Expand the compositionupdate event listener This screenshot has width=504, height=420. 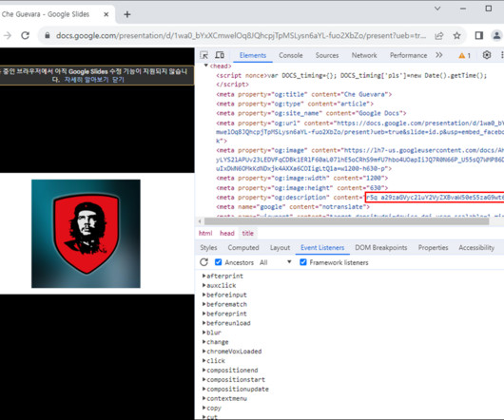(x=204, y=389)
